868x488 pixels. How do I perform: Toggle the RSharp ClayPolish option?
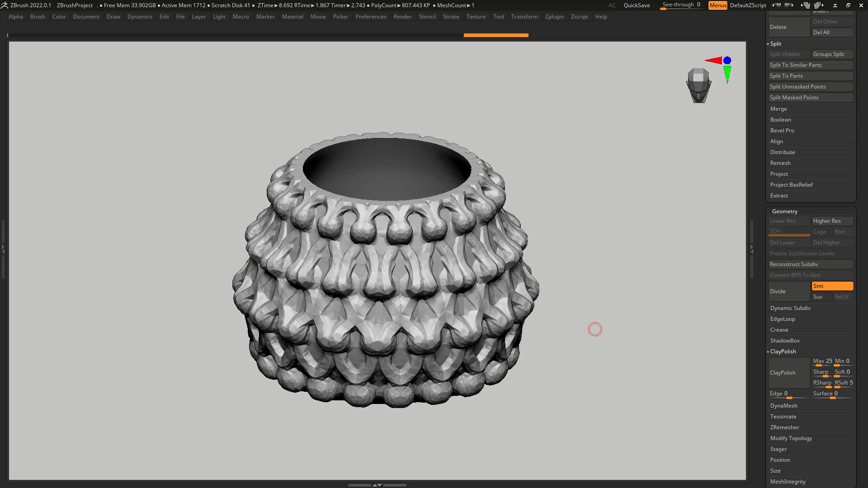click(x=822, y=383)
